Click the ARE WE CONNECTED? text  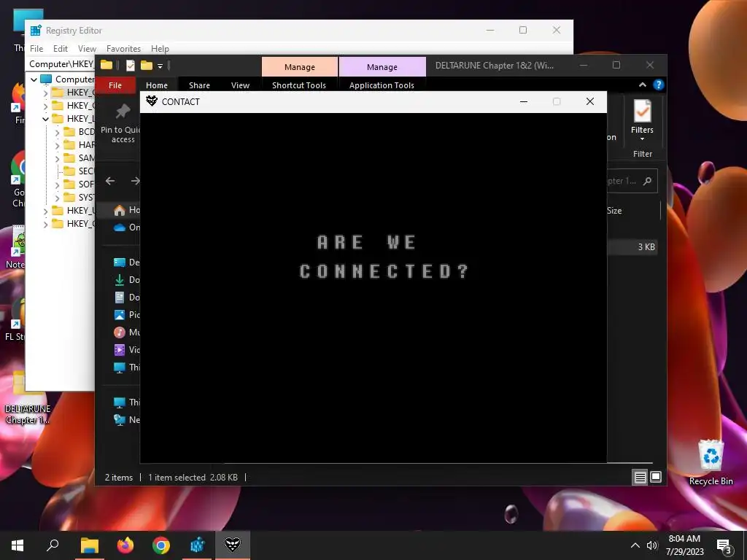point(384,257)
